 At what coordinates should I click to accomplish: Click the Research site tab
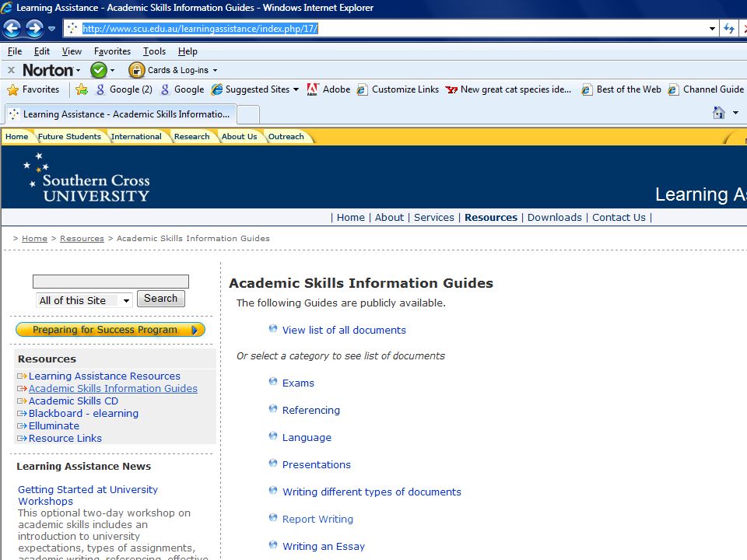192,137
